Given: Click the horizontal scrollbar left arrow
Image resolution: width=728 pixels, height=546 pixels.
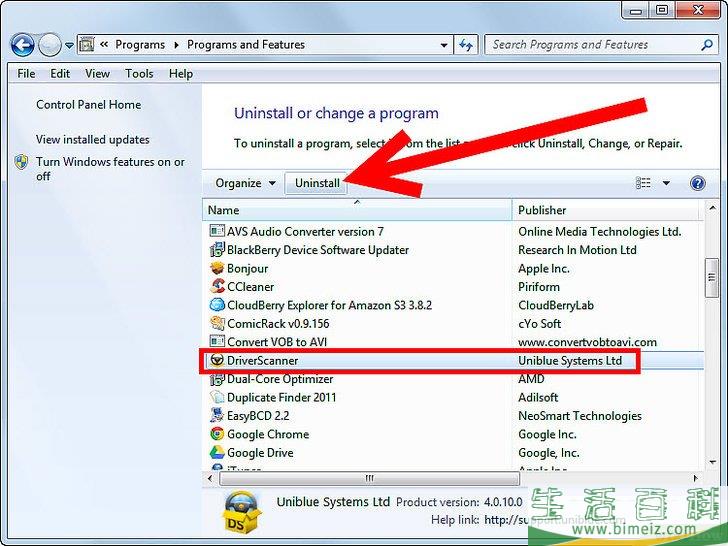Looking at the screenshot, I should (210, 478).
